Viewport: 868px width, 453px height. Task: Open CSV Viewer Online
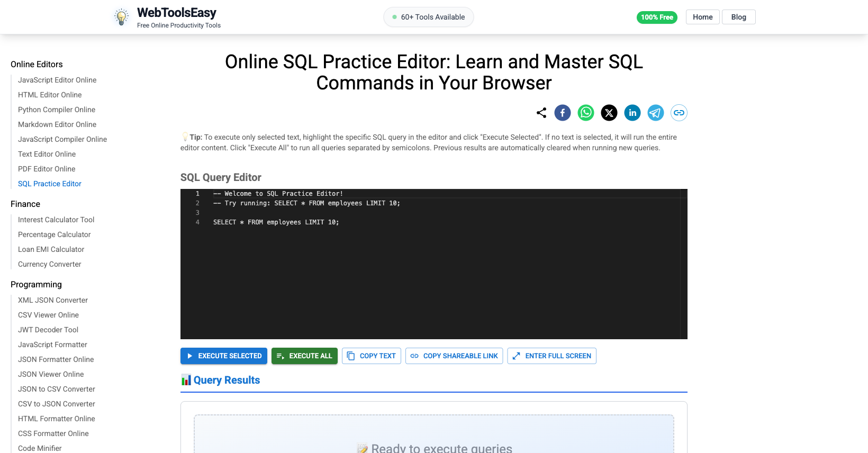click(48, 315)
